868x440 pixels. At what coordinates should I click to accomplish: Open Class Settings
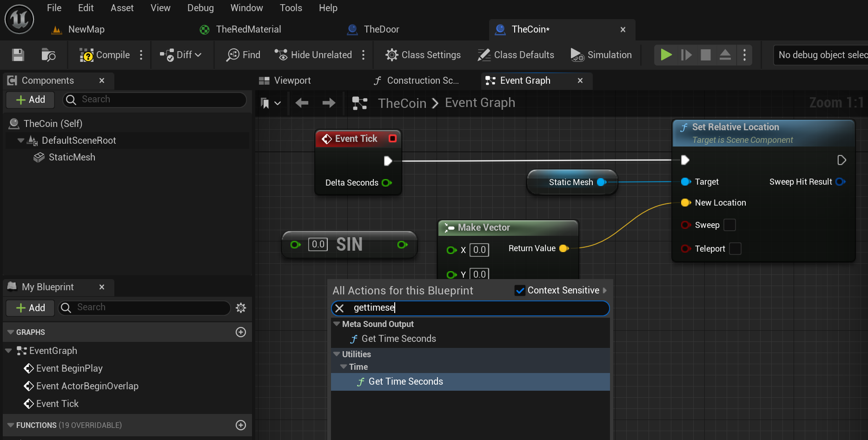[423, 55]
